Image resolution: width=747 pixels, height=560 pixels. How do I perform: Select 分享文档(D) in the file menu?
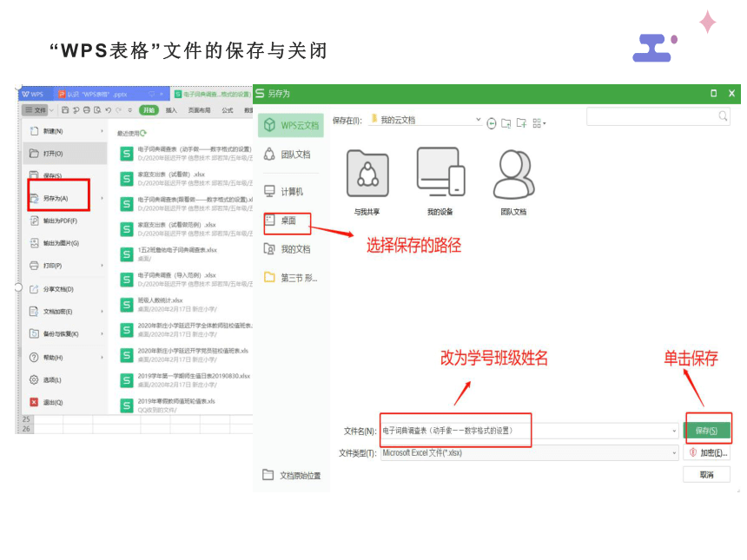point(65,289)
